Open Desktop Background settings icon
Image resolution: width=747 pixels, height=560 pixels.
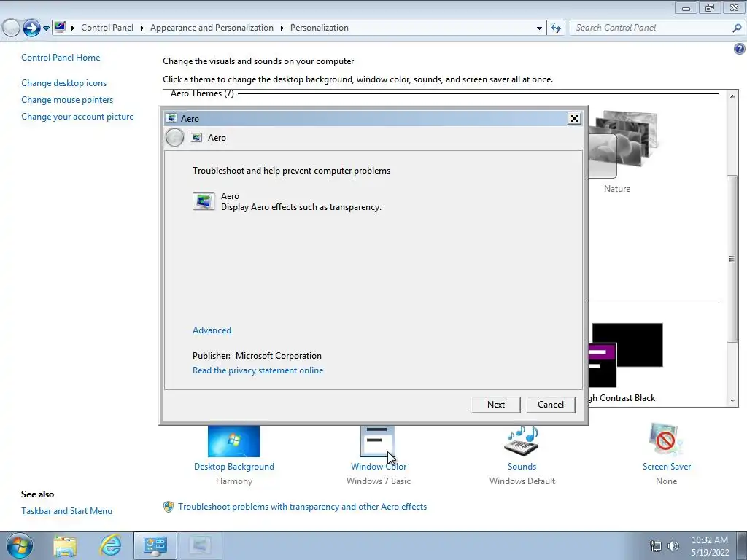[234, 441]
